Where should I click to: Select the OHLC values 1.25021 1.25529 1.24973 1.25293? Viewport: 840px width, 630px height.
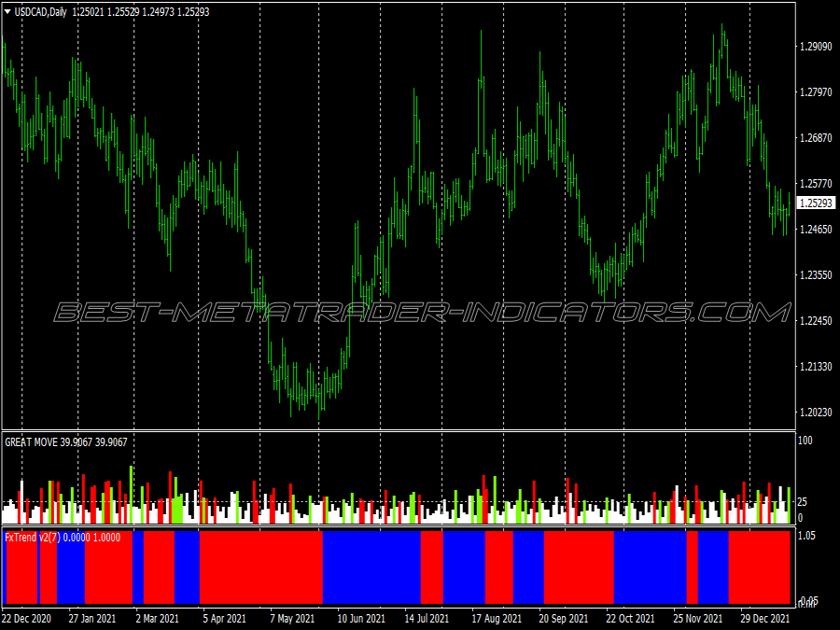point(141,12)
